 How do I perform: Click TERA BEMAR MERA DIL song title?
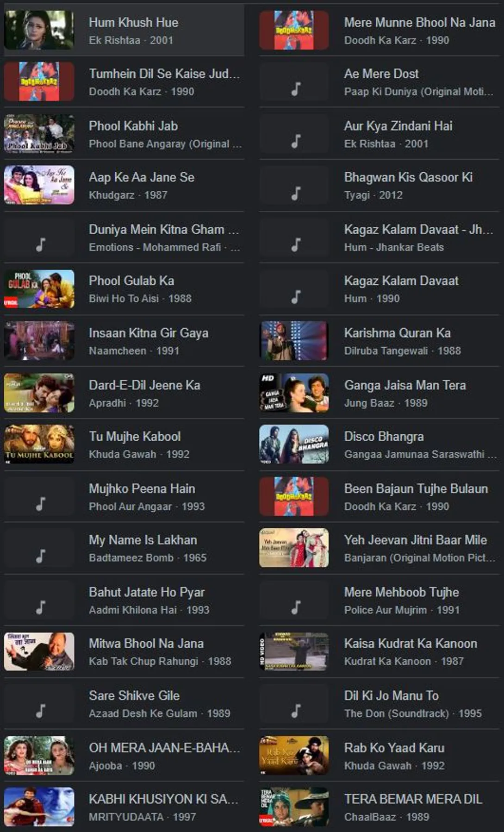(413, 799)
